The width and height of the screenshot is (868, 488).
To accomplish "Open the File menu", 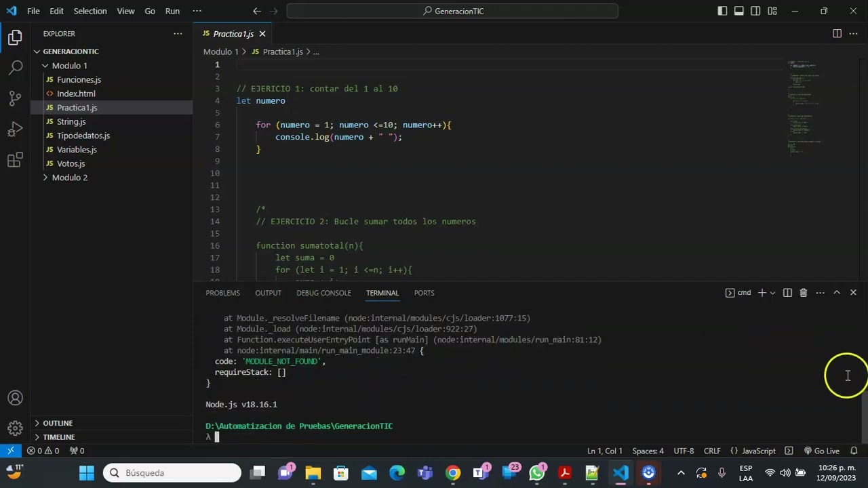I will (x=33, y=11).
